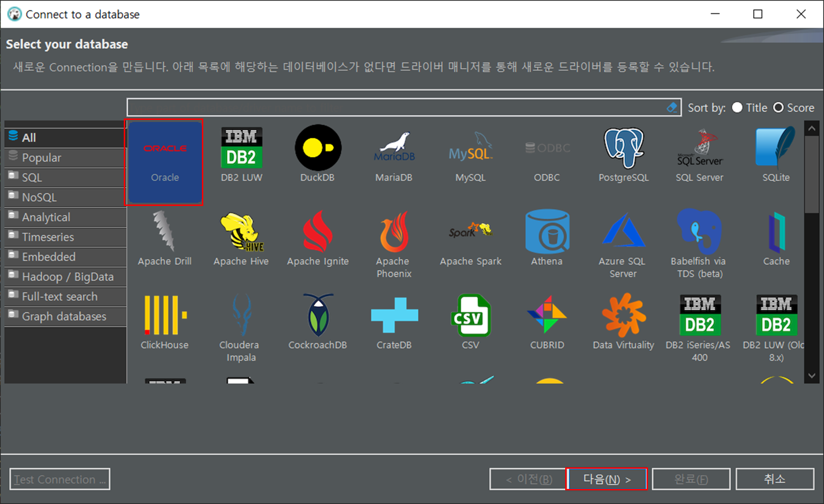The width and height of the screenshot is (824, 504).
Task: Pick the Cloudera Impala icon
Action: pyautogui.click(x=241, y=314)
